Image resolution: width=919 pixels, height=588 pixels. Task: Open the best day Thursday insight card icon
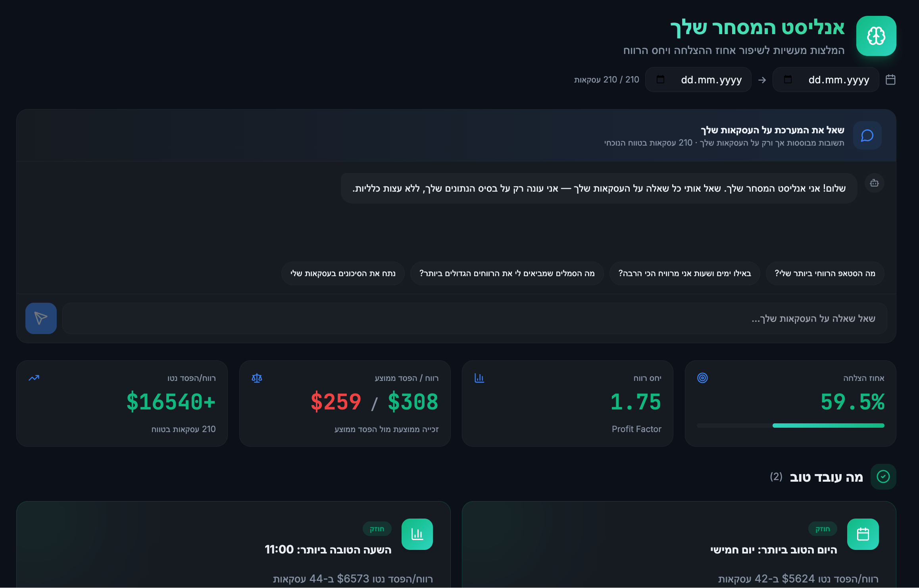[863, 534]
